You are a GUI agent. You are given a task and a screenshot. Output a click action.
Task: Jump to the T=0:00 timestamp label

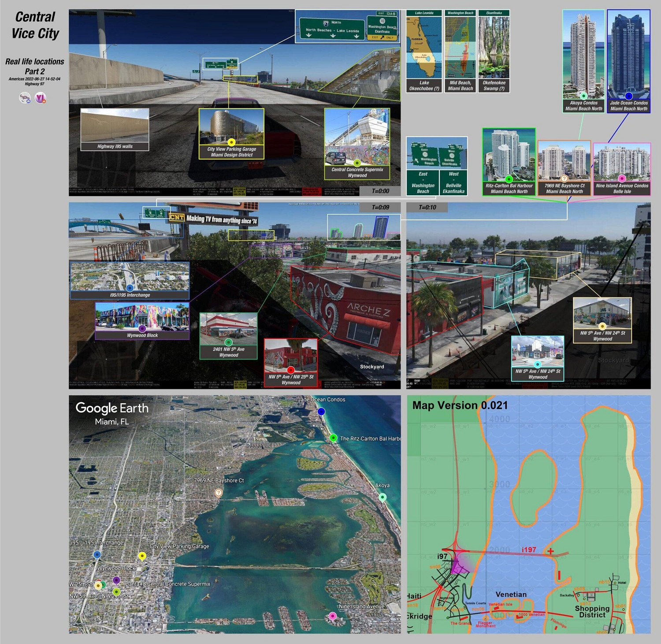tap(380, 191)
